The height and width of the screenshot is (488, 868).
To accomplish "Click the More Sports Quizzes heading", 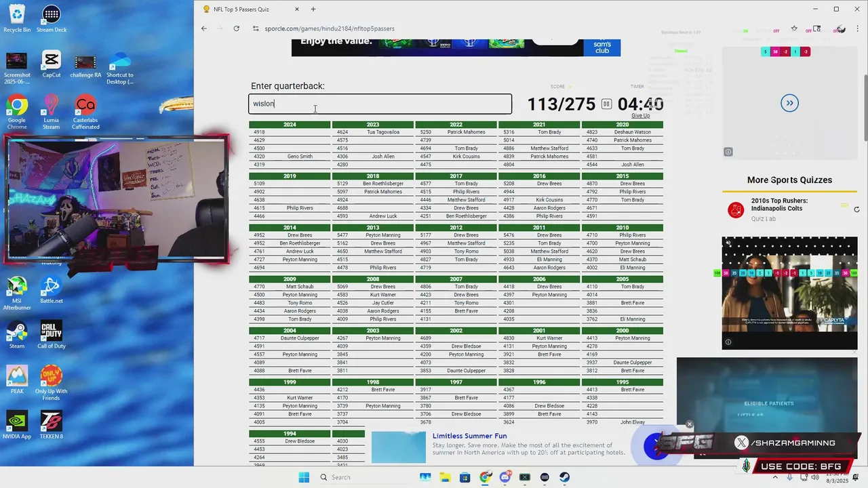I will click(789, 180).
